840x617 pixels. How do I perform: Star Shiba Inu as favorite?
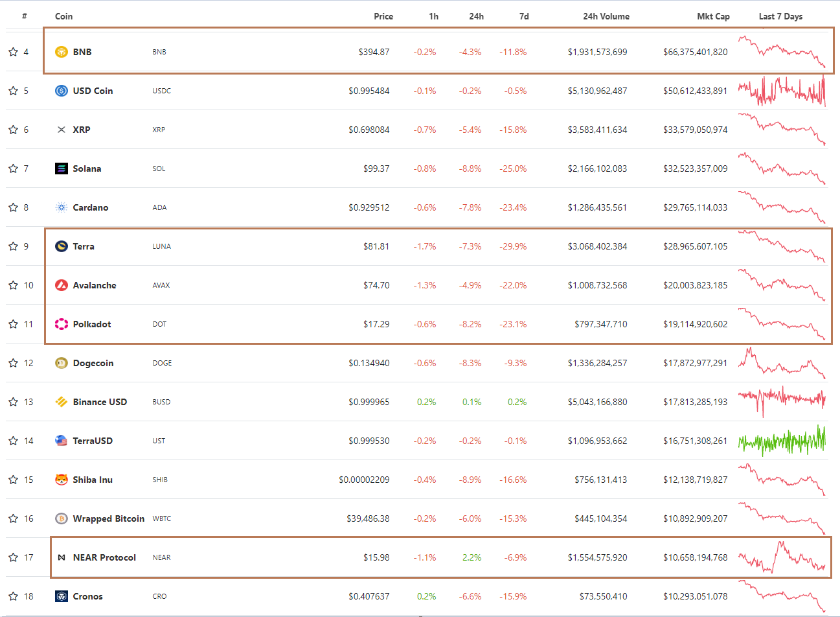pyautogui.click(x=13, y=480)
